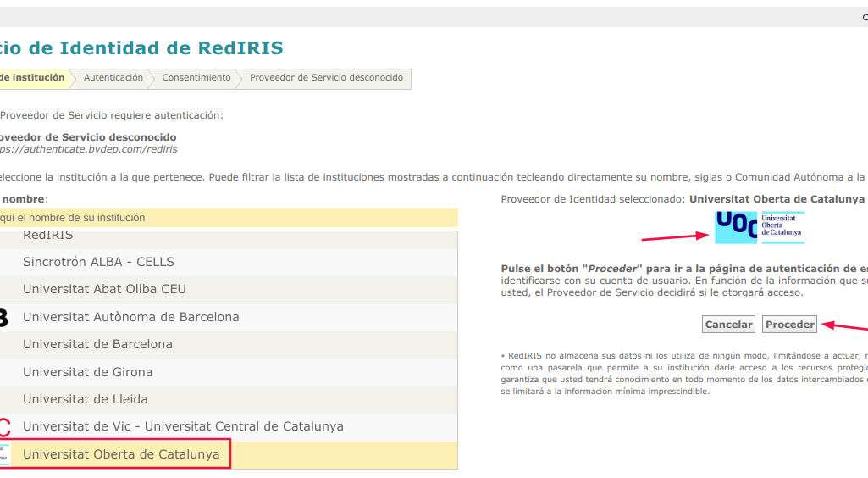The height and width of the screenshot is (478, 868).
Task: Choose Universitat de Barcelona entry
Action: point(229,344)
